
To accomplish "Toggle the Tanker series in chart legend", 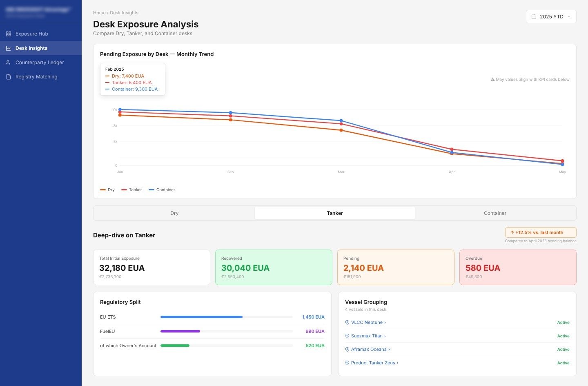I will 131,190.
